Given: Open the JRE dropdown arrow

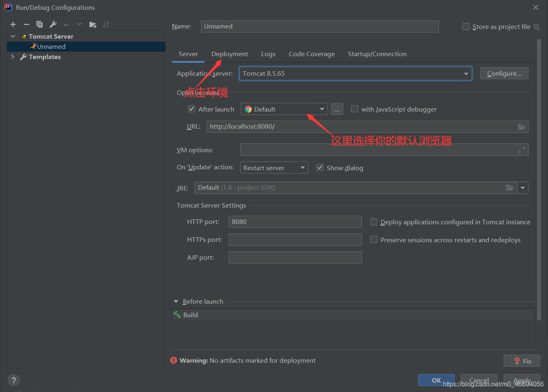Looking at the screenshot, I should (x=523, y=188).
